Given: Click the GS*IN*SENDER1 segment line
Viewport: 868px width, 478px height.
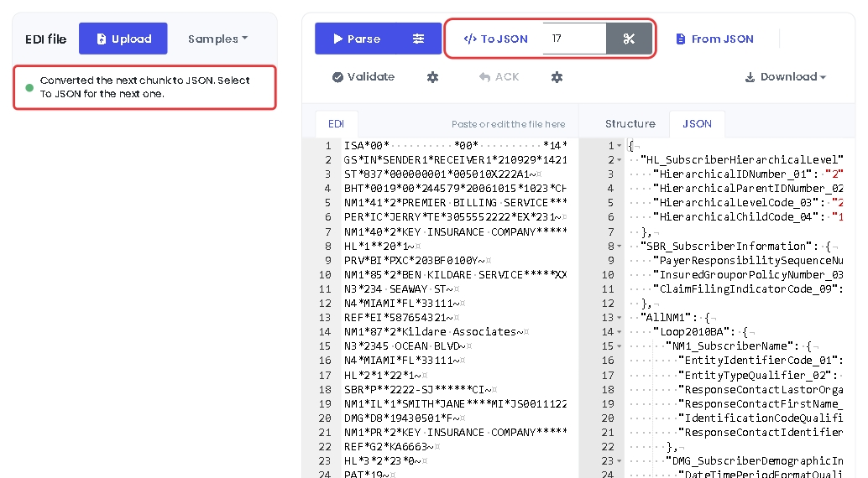Looking at the screenshot, I should click(455, 160).
